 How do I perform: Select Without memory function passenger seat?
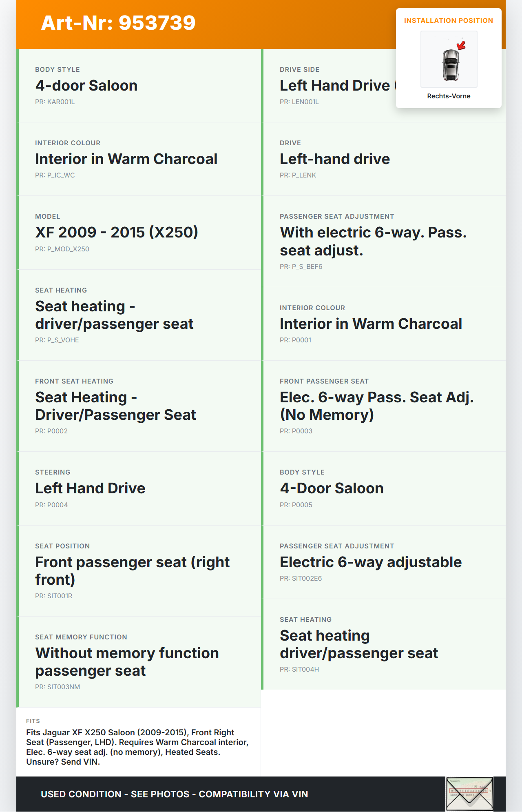[x=127, y=661]
